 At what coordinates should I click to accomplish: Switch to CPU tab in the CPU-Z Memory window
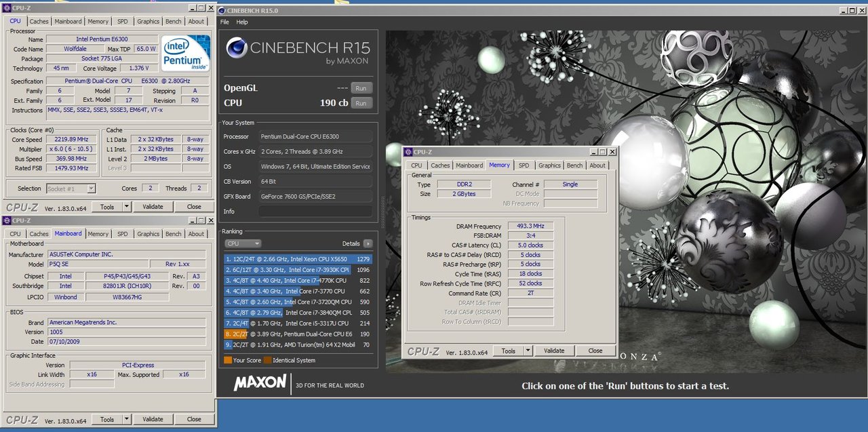[416, 165]
